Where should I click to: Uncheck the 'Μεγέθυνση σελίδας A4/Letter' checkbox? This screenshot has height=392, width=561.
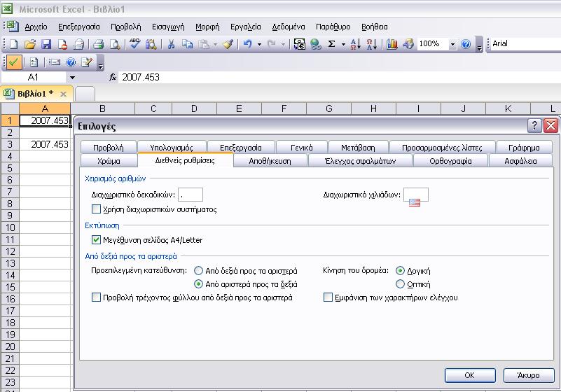[x=96, y=239]
